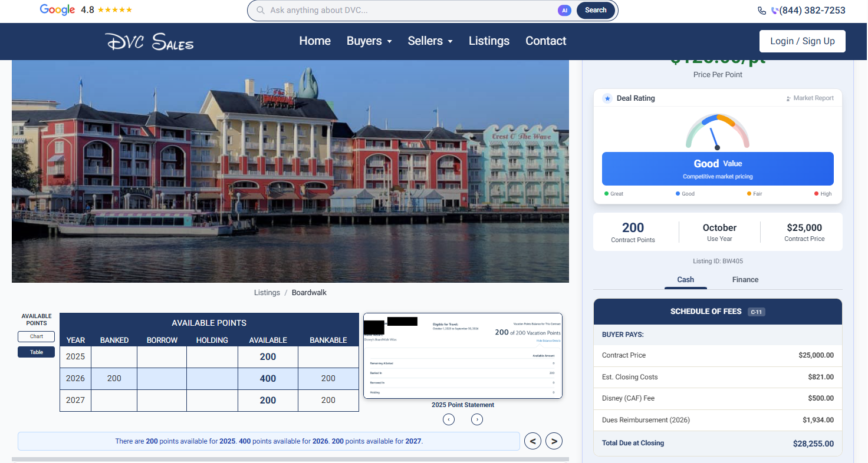The height and width of the screenshot is (463, 868).
Task: Select the Cash payment tab
Action: pyautogui.click(x=685, y=280)
